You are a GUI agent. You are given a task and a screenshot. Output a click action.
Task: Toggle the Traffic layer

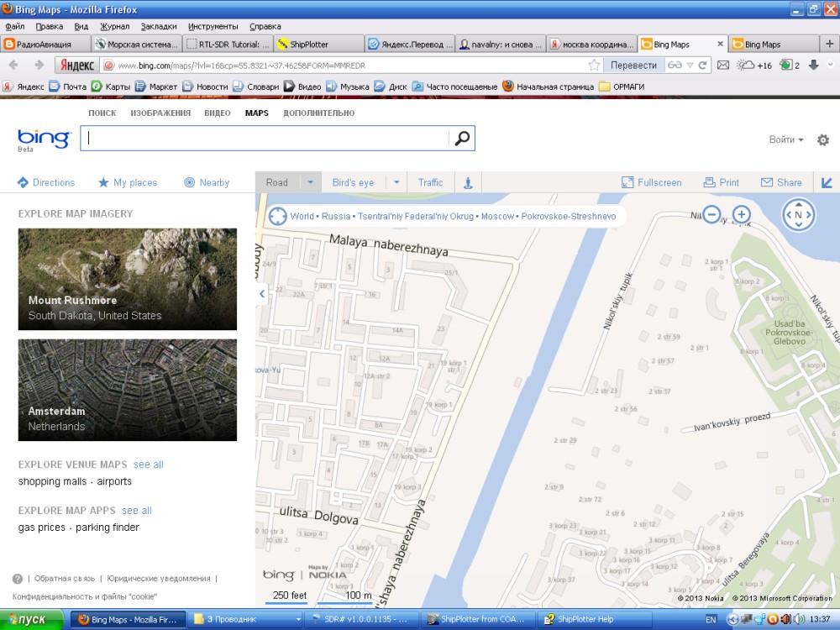point(431,182)
